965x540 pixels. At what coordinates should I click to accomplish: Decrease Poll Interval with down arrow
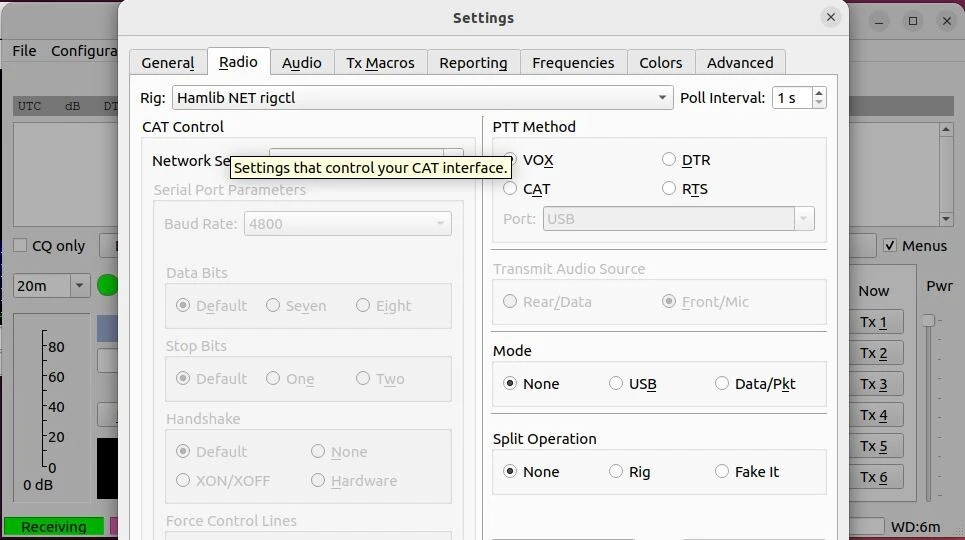tap(820, 103)
